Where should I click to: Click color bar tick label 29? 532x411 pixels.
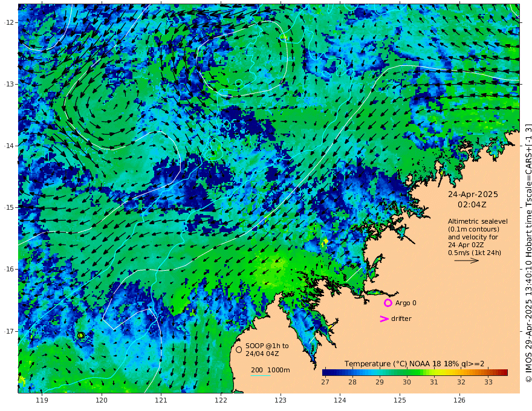379,382
